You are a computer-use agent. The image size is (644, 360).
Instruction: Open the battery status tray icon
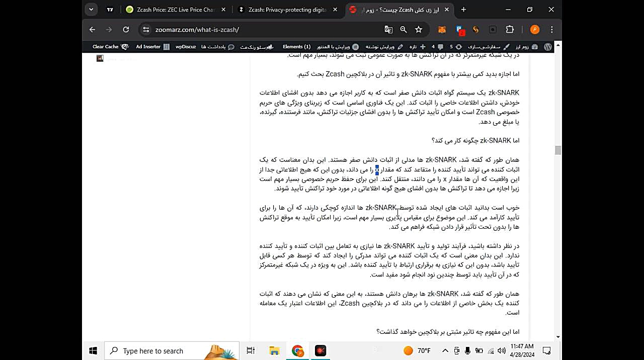[x=479, y=351]
